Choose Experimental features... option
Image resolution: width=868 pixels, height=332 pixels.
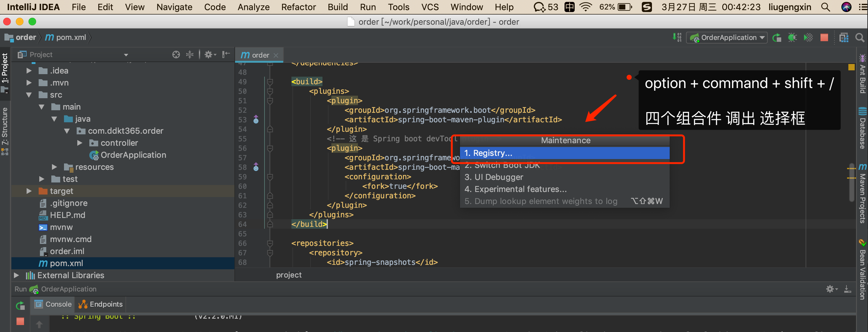point(565,189)
